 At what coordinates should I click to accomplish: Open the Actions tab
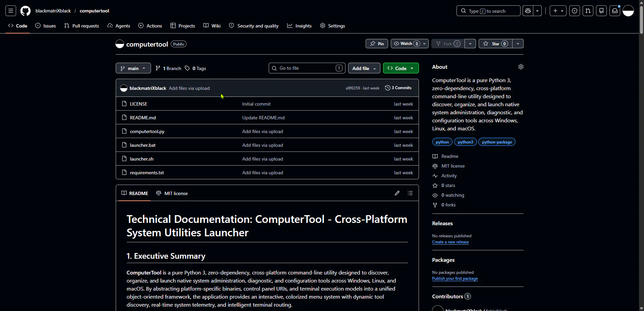click(x=150, y=26)
